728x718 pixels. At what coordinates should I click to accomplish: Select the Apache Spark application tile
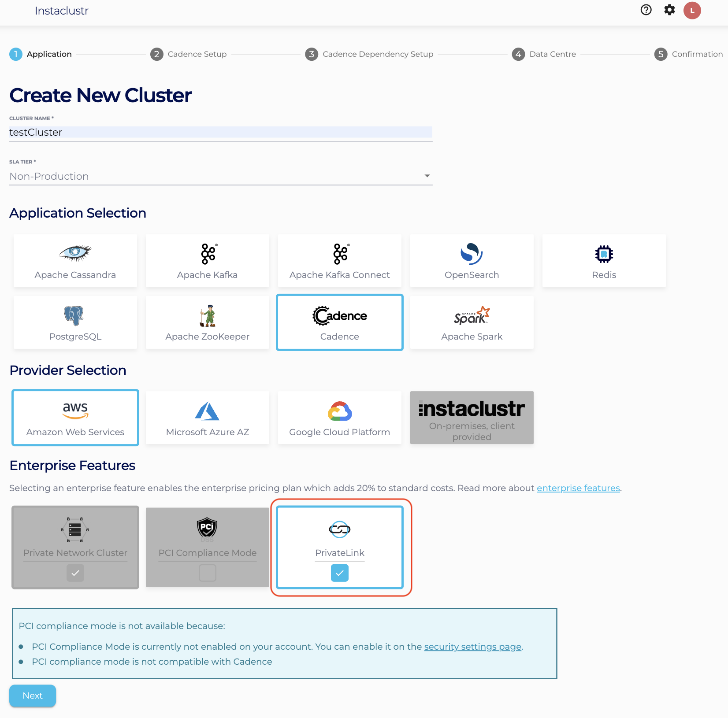472,322
